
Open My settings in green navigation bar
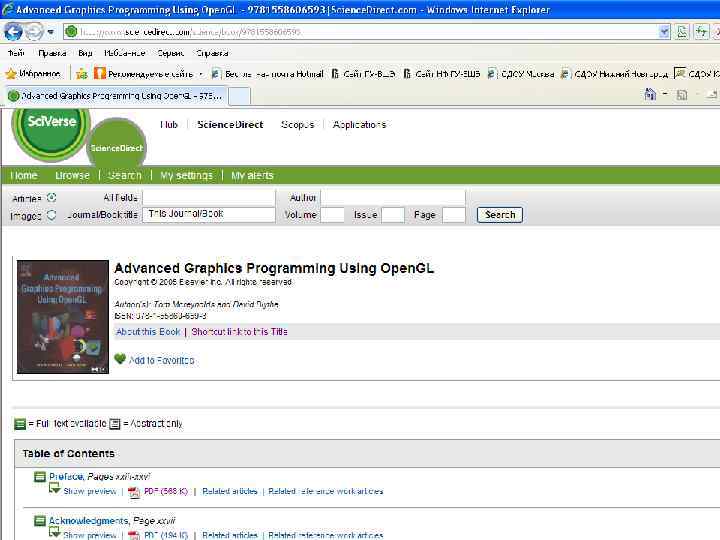point(186,175)
